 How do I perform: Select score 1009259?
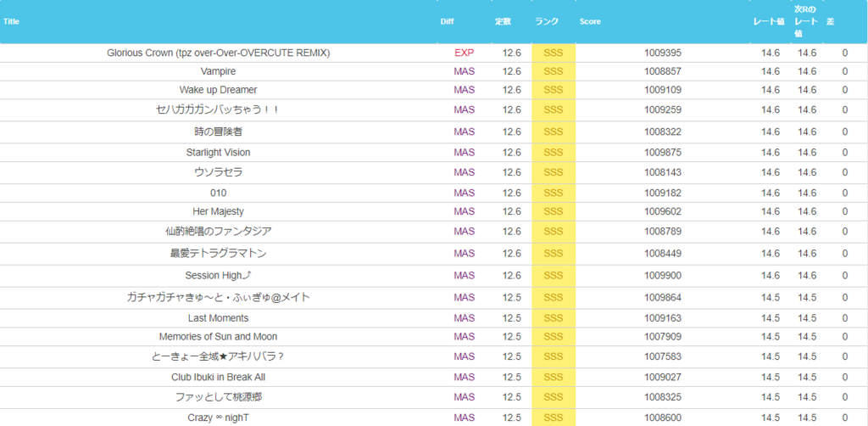pyautogui.click(x=663, y=109)
